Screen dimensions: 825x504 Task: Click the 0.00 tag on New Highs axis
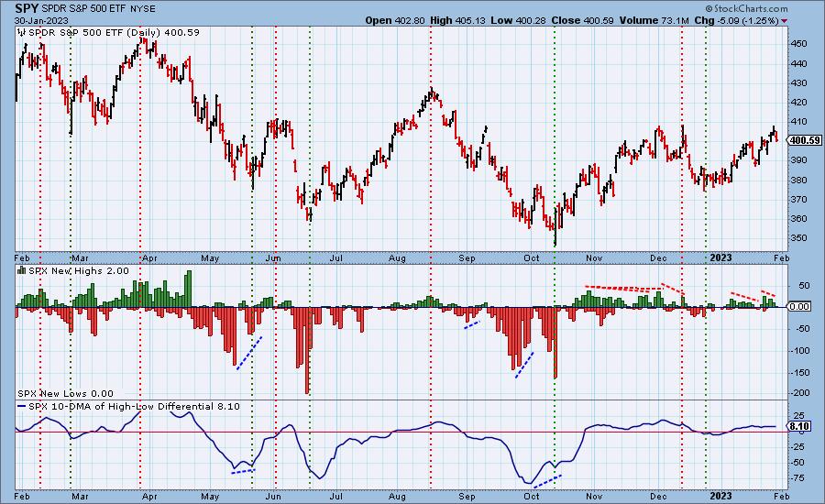click(x=799, y=306)
